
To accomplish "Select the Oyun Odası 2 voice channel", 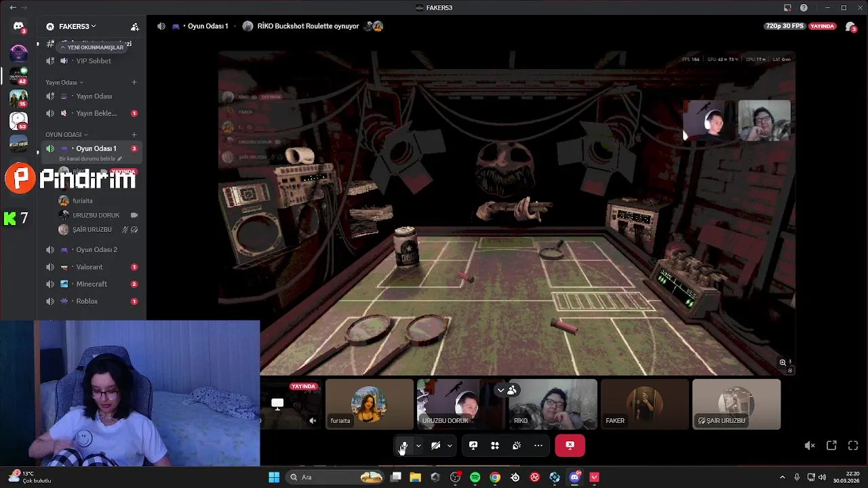I will tap(92, 249).
